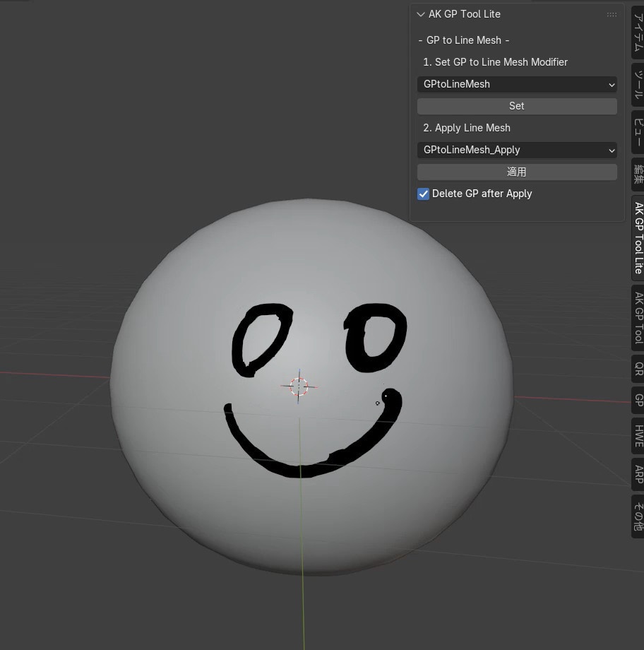644x650 pixels.
Task: Switch to the AK GP Tool tab
Action: click(x=637, y=318)
